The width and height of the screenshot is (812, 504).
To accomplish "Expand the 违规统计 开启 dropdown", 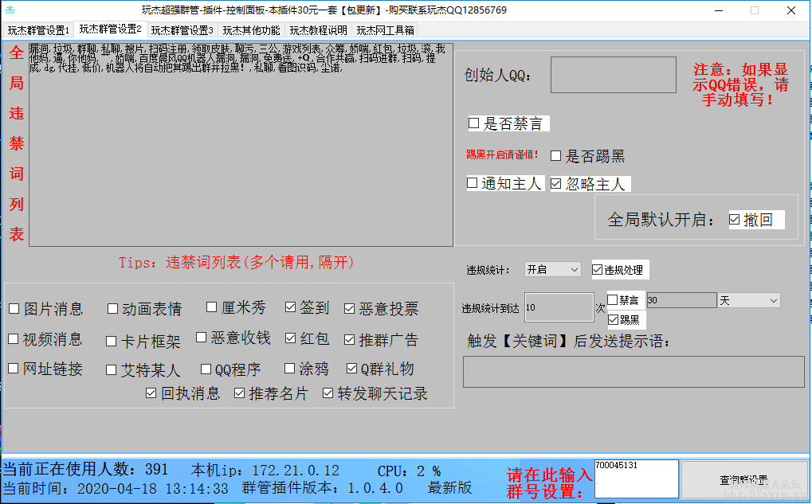I will pos(553,270).
